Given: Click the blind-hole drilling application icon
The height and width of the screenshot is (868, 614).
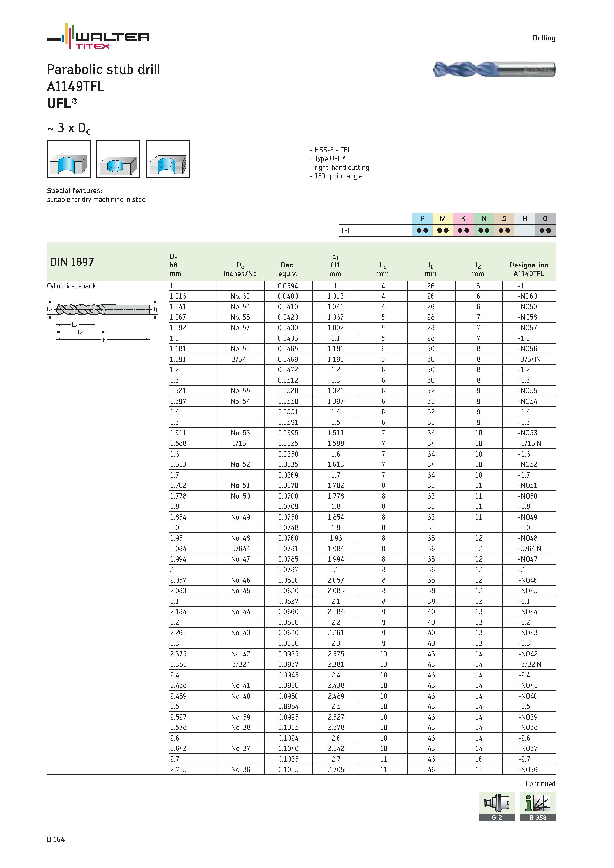Looking at the screenshot, I should tap(118, 159).
